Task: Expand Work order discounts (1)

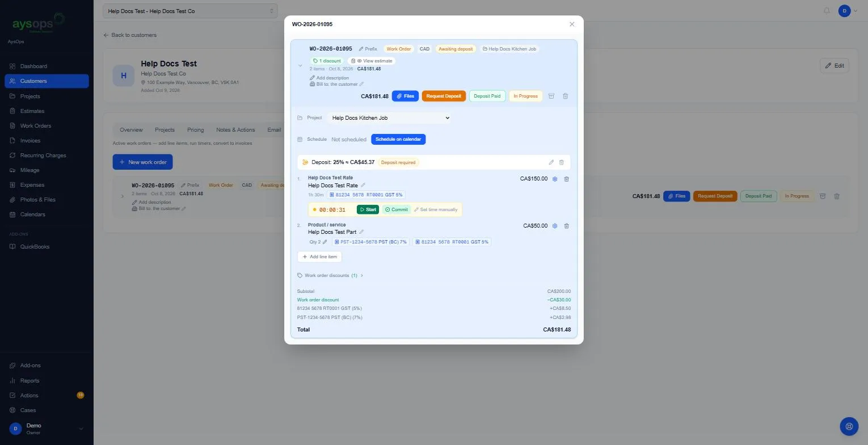Action: pyautogui.click(x=330, y=275)
